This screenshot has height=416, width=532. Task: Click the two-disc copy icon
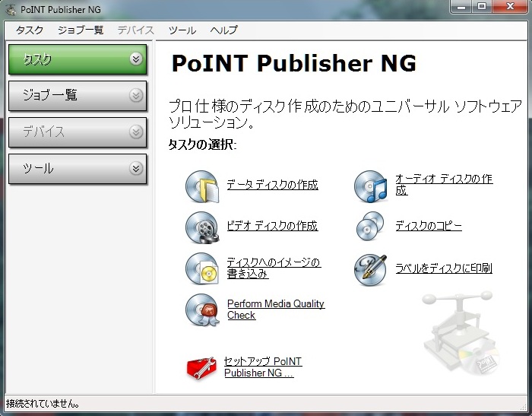(x=370, y=226)
